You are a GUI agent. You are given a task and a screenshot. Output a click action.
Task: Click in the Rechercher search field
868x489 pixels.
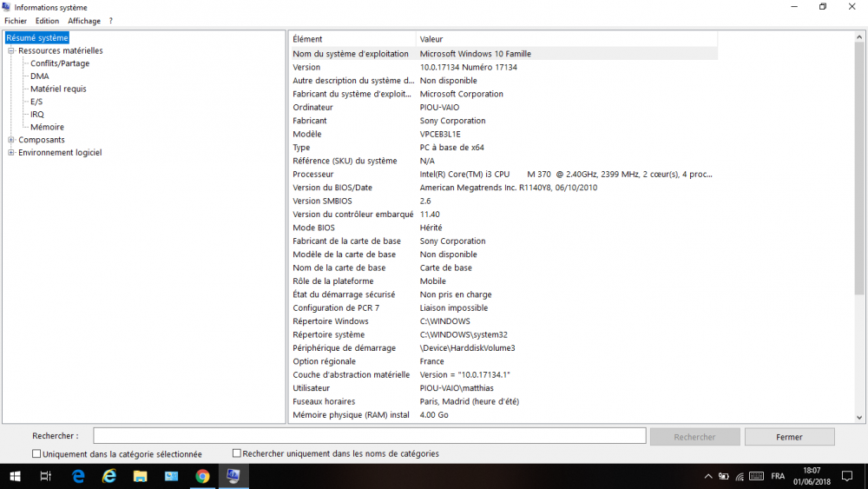(x=369, y=436)
